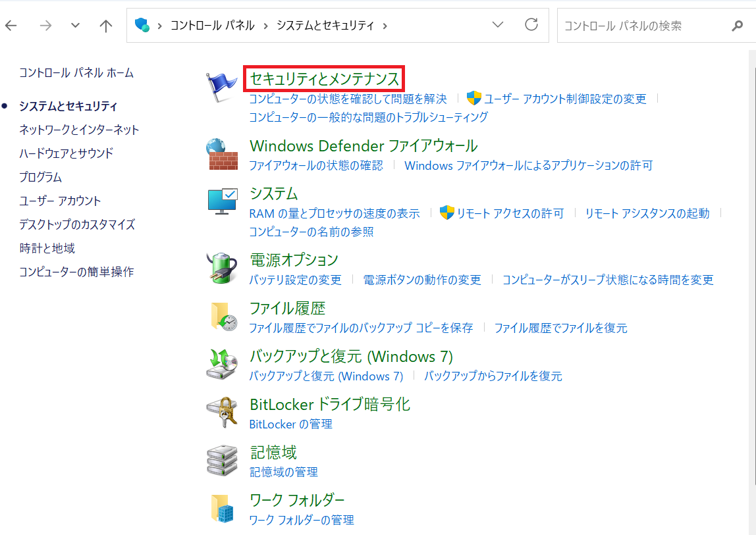
Task: Expand the address bar history dropdown
Action: [498, 26]
